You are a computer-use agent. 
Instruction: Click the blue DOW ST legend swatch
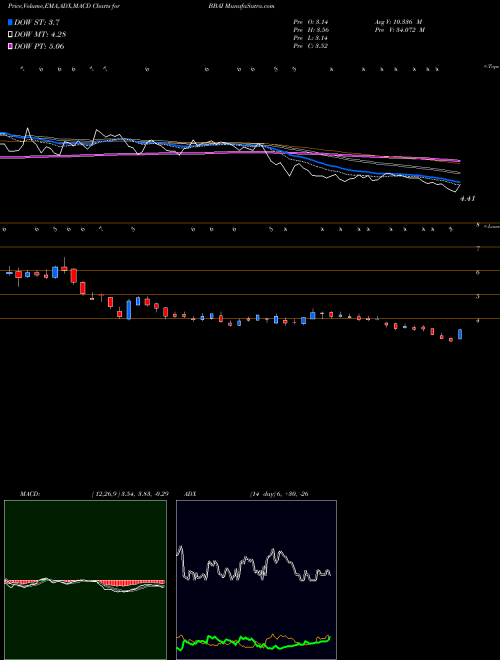(11, 22)
